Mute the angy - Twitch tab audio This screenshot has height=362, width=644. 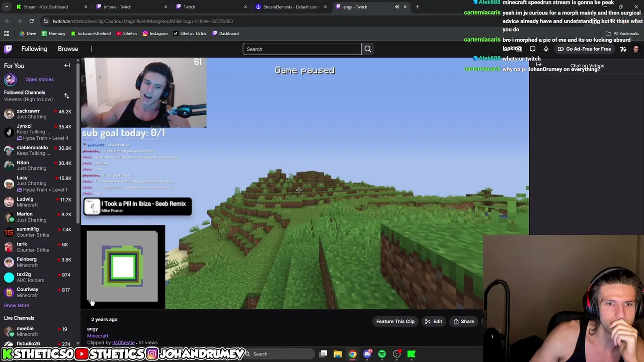point(397,7)
